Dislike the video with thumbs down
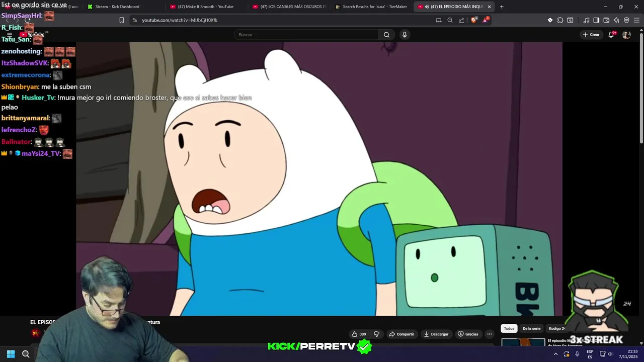This screenshot has width=644, height=362. pos(376,334)
